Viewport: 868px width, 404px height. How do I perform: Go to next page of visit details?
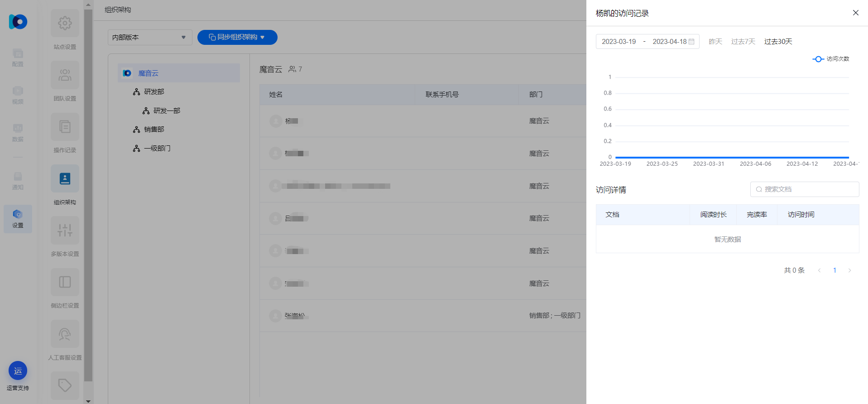click(x=849, y=270)
